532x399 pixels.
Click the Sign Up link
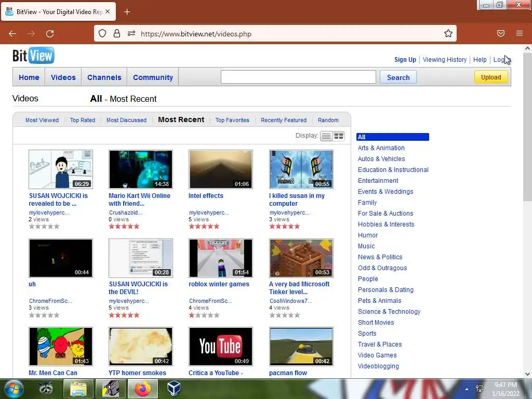405,60
